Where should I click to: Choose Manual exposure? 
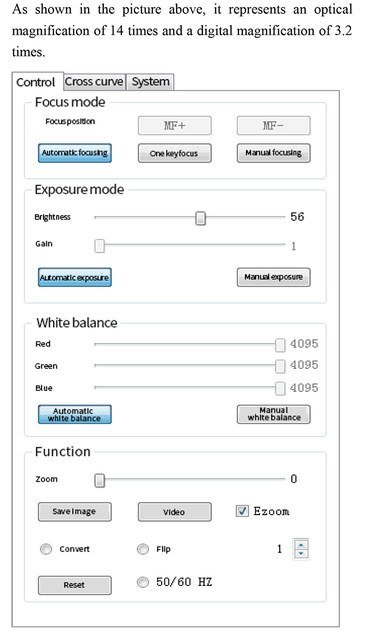pyautogui.click(x=273, y=277)
